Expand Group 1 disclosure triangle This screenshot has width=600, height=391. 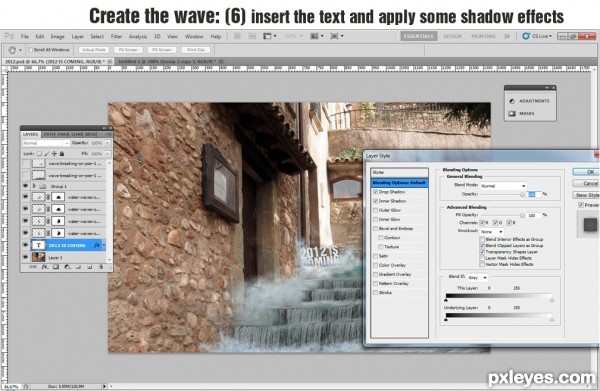(x=34, y=186)
